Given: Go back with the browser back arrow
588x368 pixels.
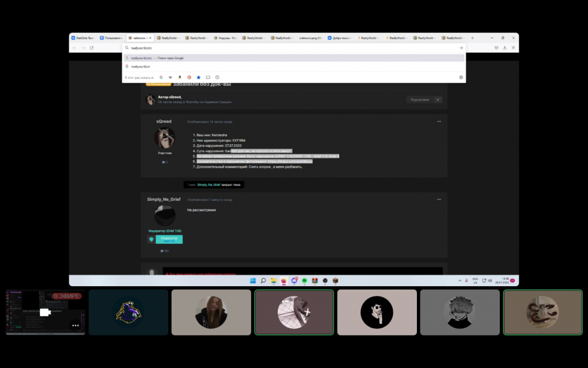Looking at the screenshot, I should [74, 48].
